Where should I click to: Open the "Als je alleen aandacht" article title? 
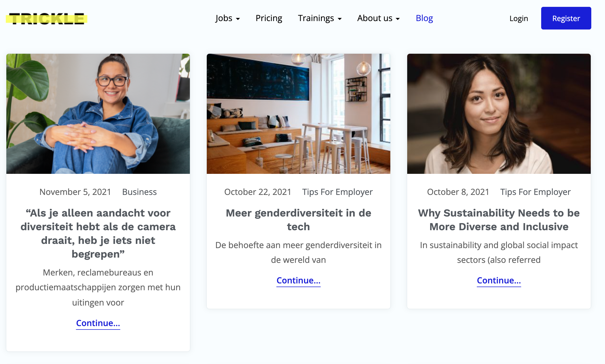click(x=98, y=233)
